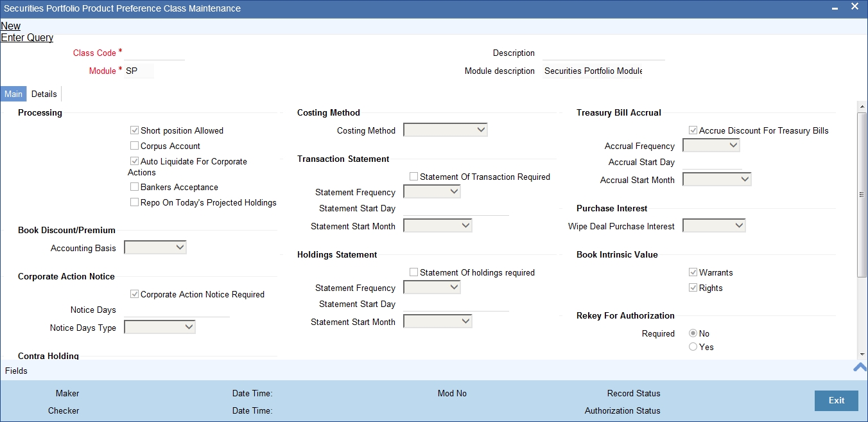Click the Treasury Bill Accrual heading
Image resolution: width=868 pixels, height=422 pixels.
pyautogui.click(x=618, y=112)
